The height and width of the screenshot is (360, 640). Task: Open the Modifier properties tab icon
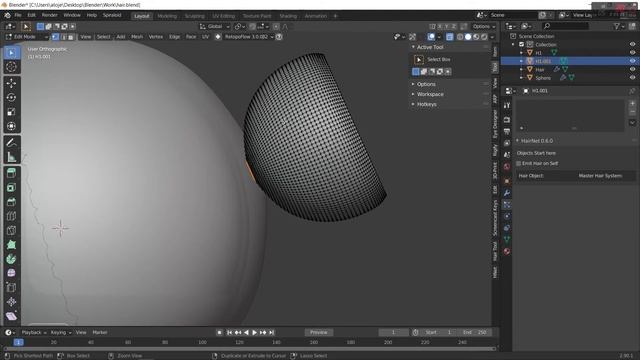(x=507, y=193)
